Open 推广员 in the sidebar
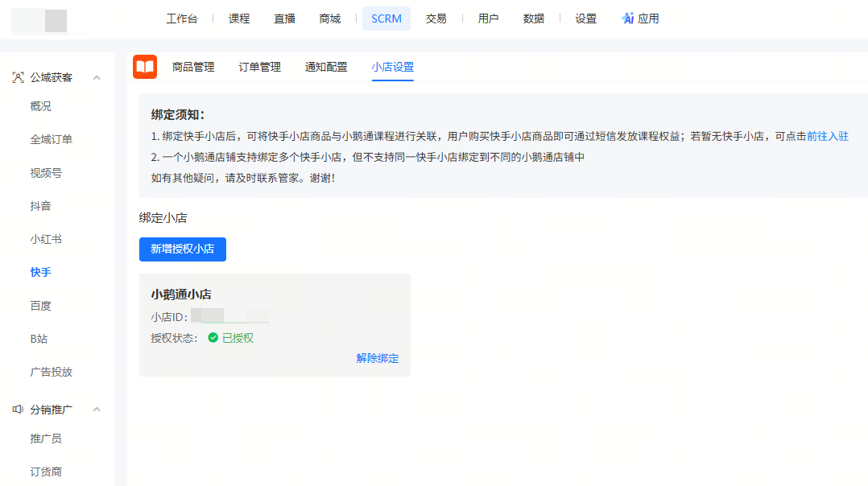Screen dimensions: 868x486 (x=46, y=439)
